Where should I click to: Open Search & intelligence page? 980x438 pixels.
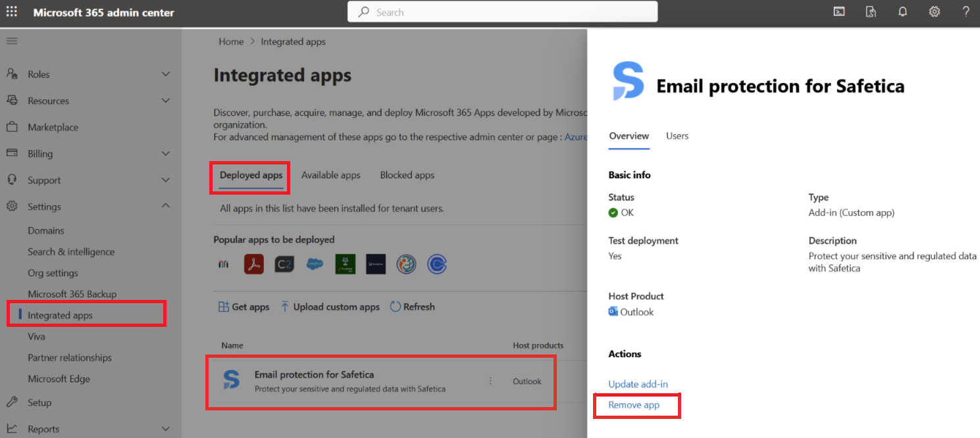coord(71,252)
